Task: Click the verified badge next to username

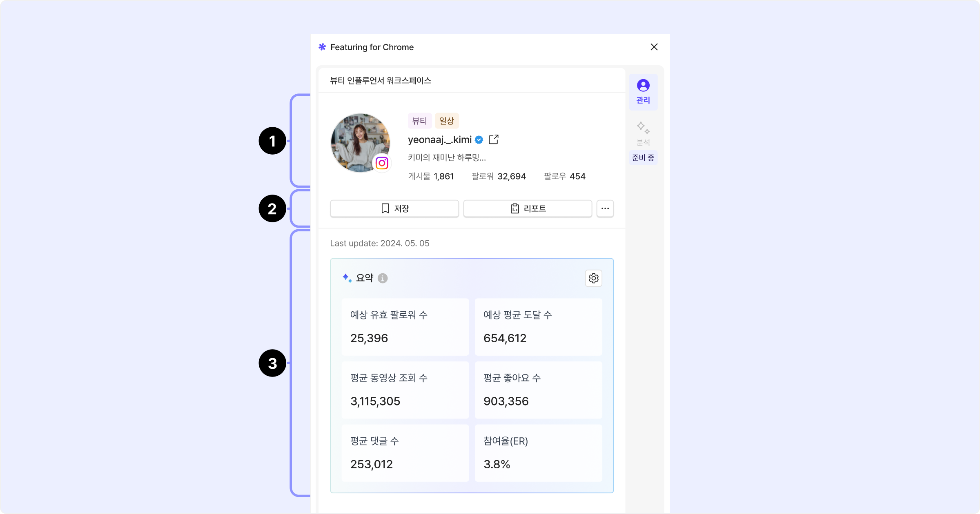Action: click(x=479, y=140)
